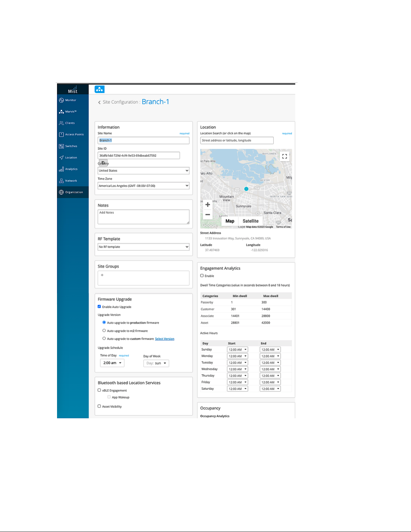Image resolution: width=411 pixels, height=532 pixels.
Task: Open the map Terms of Use link
Action: point(283,227)
